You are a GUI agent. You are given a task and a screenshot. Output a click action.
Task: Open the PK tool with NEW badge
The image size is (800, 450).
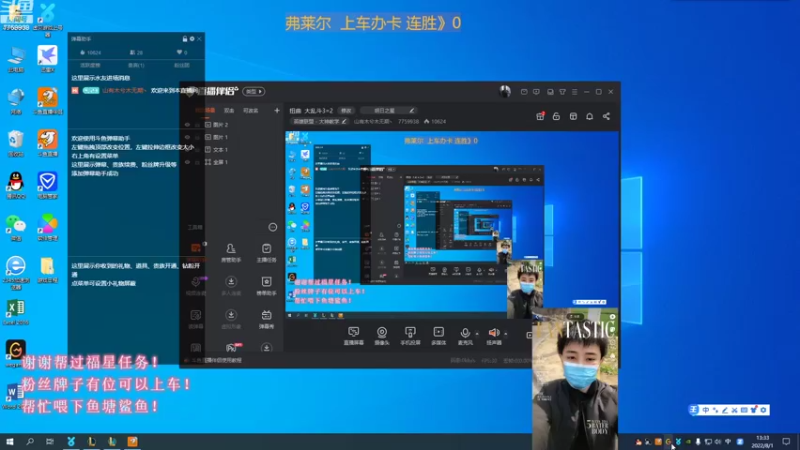pyautogui.click(x=232, y=347)
